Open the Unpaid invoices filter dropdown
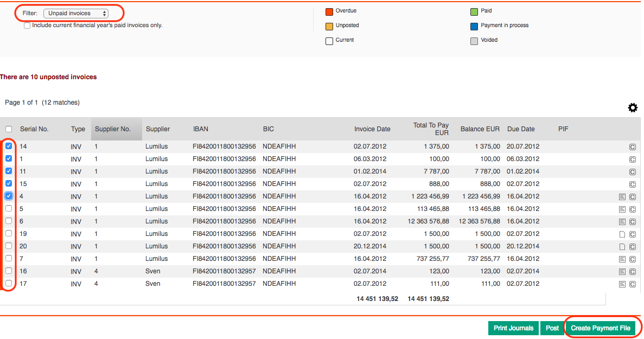Image resolution: width=644 pixels, height=339 pixels. pyautogui.click(x=76, y=13)
